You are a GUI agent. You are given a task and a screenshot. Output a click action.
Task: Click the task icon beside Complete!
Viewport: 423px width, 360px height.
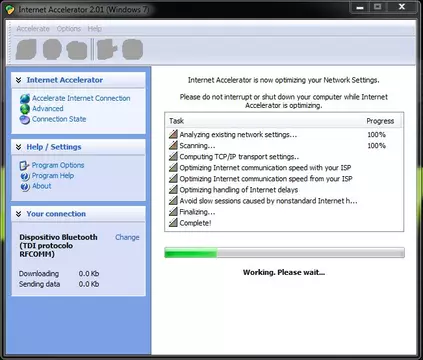173,223
